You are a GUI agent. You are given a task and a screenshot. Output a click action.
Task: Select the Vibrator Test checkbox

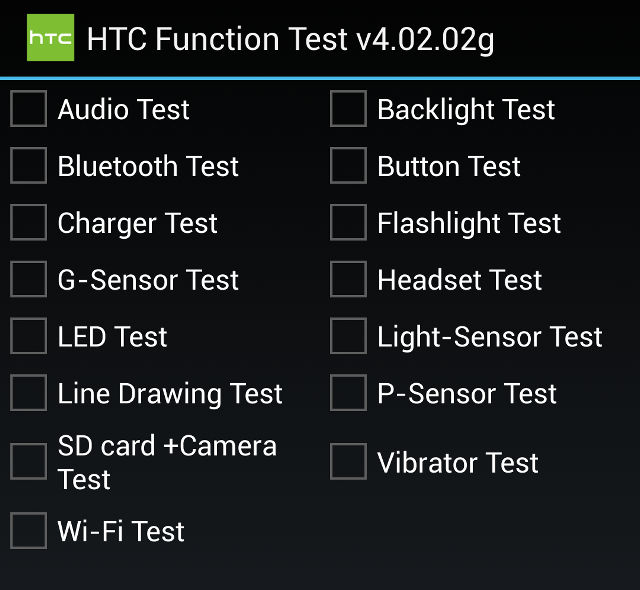coord(348,462)
